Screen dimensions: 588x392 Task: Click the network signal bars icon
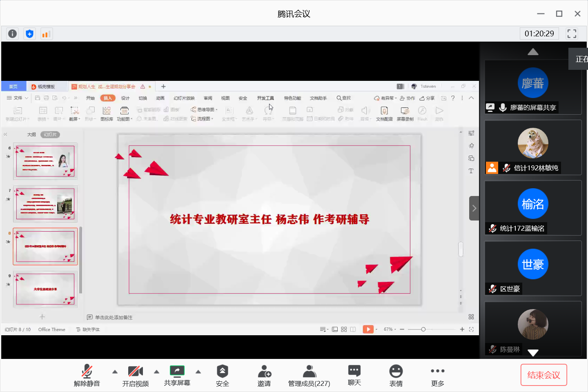pos(46,34)
